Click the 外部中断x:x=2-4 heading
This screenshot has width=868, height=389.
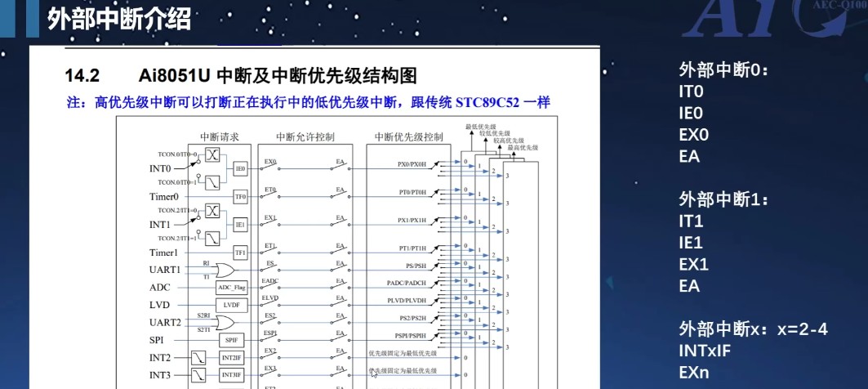pos(754,329)
